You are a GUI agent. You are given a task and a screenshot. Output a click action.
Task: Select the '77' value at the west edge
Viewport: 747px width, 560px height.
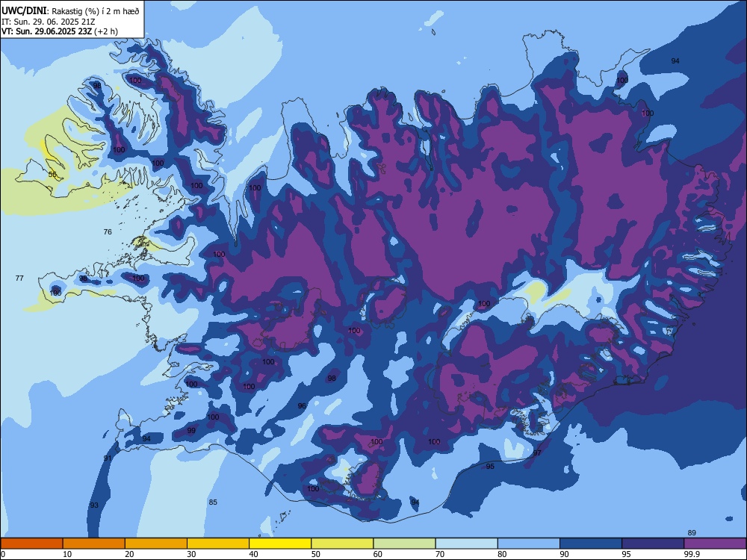pos(19,278)
